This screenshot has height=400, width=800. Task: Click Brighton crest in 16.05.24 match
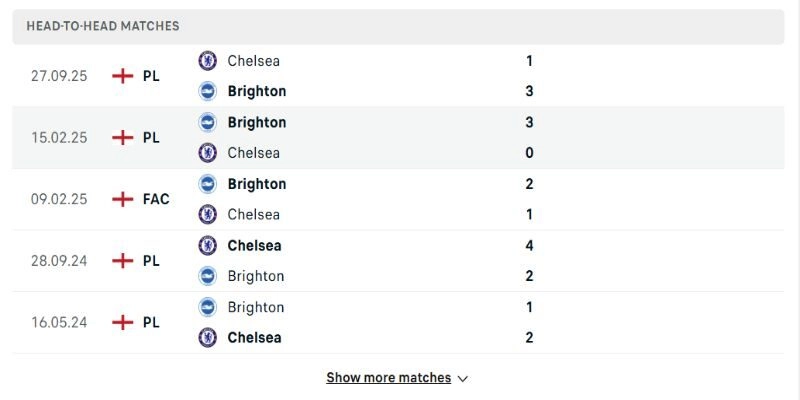click(x=208, y=307)
